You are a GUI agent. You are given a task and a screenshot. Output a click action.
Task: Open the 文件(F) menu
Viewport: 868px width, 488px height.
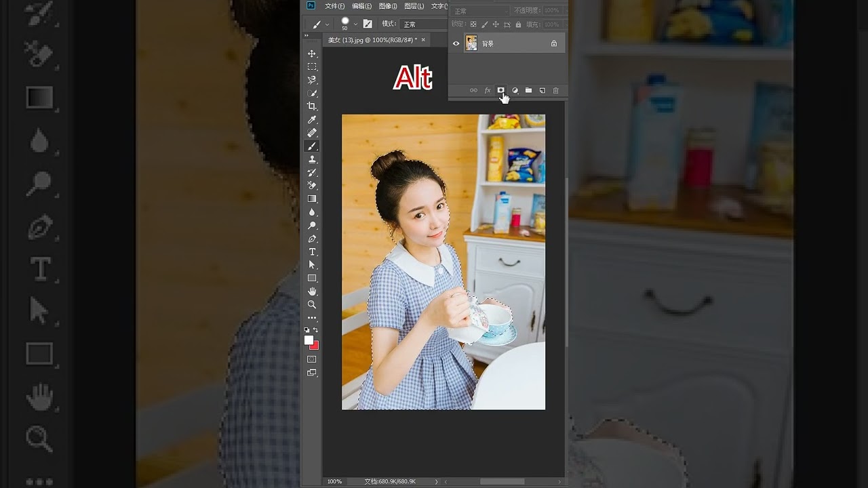335,6
